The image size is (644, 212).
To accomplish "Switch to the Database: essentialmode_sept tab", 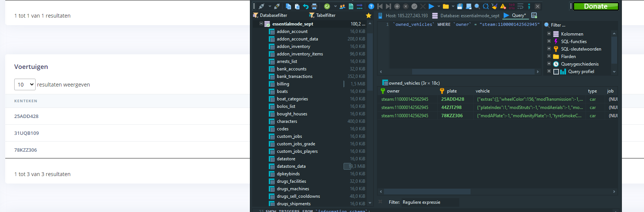I will 466,16.
